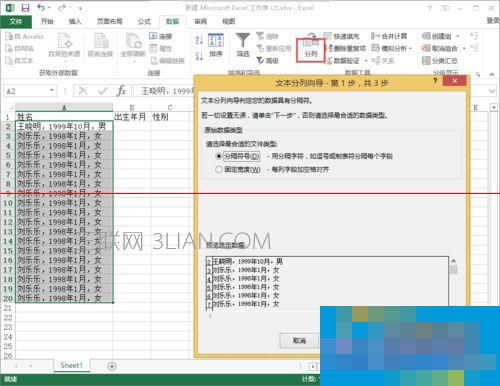
Task: Open 高级 advanced filter
Action: pyautogui.click(x=267, y=61)
